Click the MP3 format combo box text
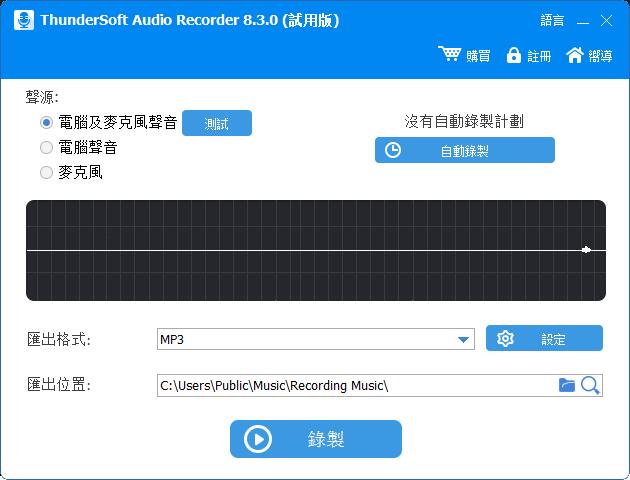 tap(172, 339)
